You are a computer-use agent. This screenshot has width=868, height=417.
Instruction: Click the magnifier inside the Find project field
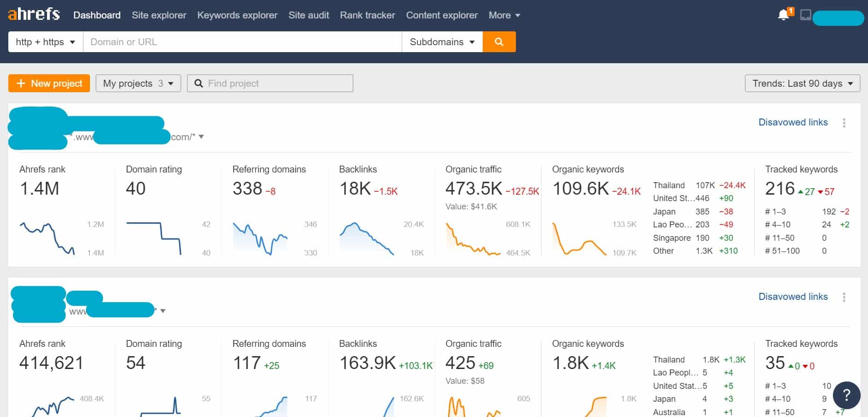click(198, 83)
